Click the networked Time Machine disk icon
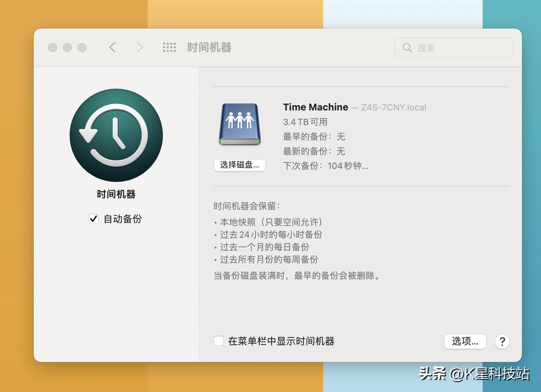 coord(239,124)
